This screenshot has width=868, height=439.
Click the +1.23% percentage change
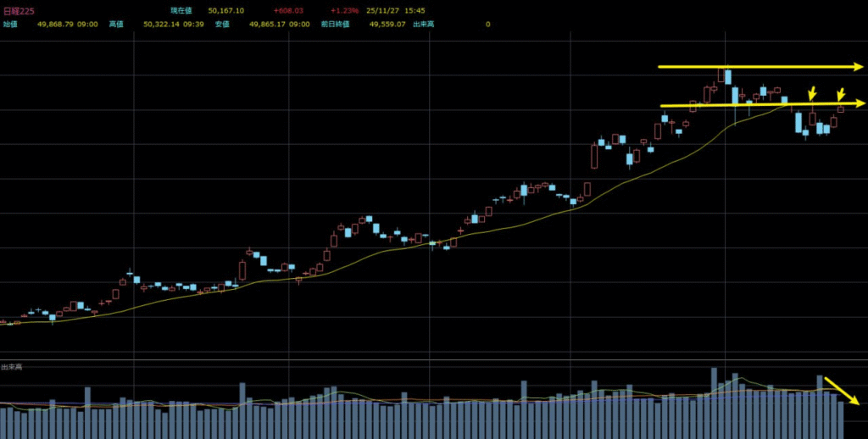click(345, 11)
